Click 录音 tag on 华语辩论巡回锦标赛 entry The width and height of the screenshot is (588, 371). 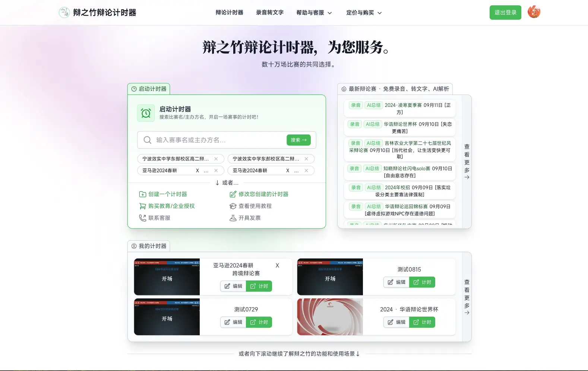(356, 207)
